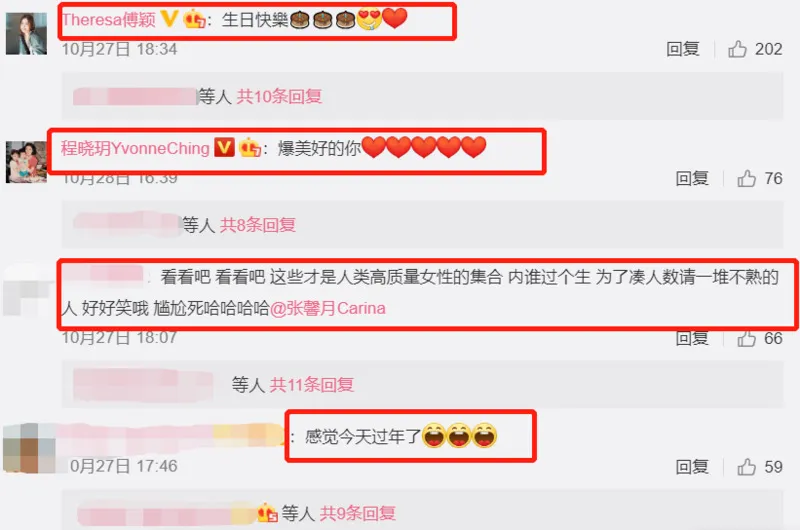This screenshot has height=530, width=800.
Task: Open Theresa傅颖's profile avatar
Action: pyautogui.click(x=27, y=33)
